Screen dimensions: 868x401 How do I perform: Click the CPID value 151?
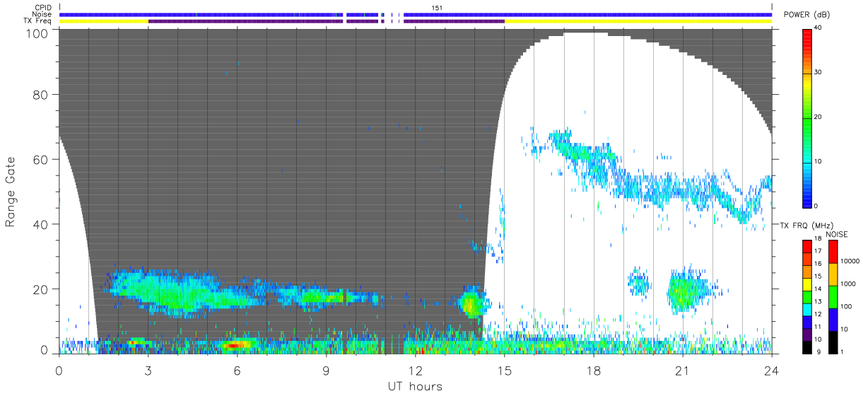438,8
